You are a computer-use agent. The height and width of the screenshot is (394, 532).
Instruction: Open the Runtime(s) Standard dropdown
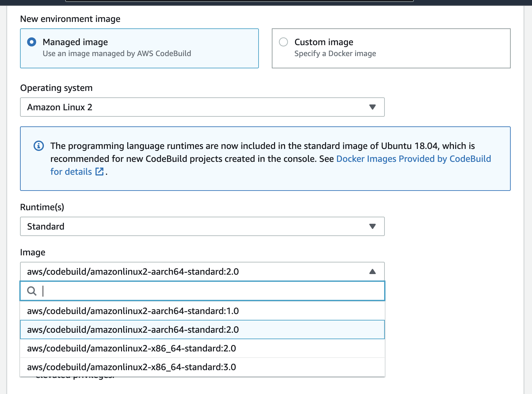click(202, 226)
